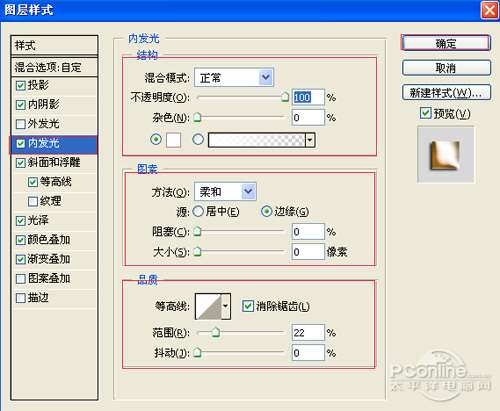
Task: Select the 描边 row label
Action: (38, 298)
